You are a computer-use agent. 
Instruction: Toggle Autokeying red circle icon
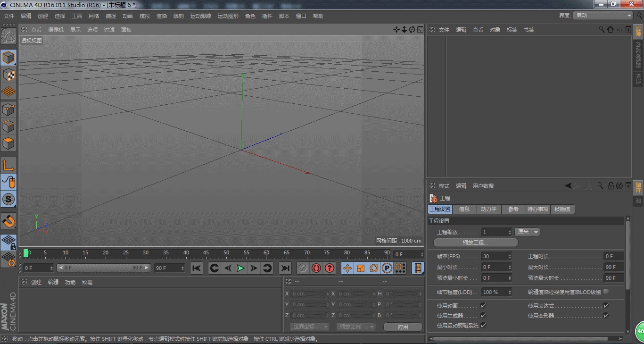point(316,268)
